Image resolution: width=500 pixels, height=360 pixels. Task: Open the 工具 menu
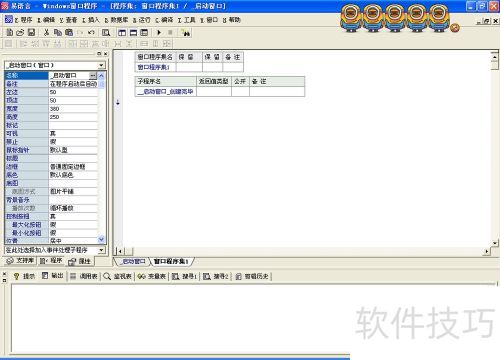pyautogui.click(x=186, y=20)
